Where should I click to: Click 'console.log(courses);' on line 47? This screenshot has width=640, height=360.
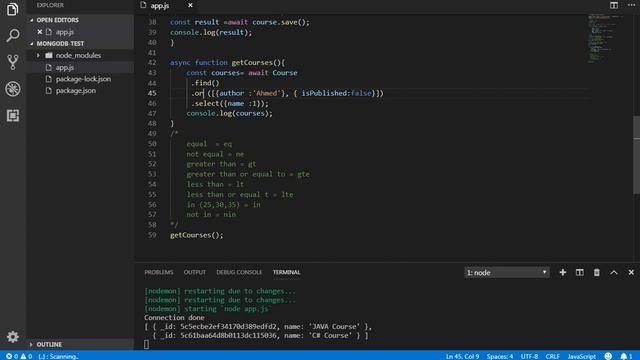click(229, 113)
